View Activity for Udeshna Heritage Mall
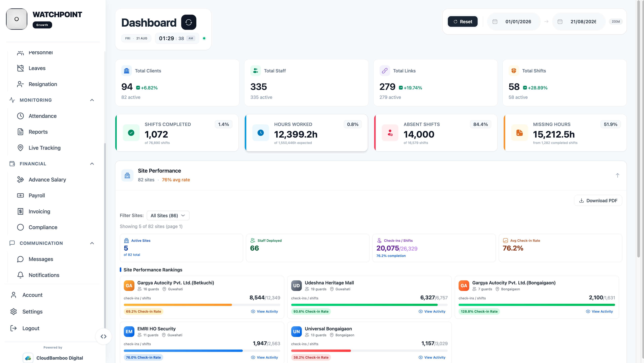This screenshot has height=363, width=644. click(x=432, y=311)
